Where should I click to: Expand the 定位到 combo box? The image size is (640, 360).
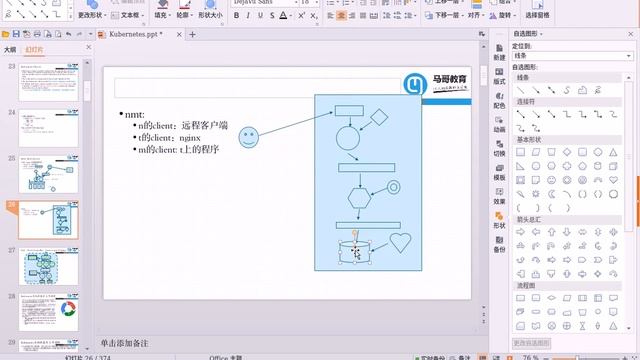click(629, 56)
